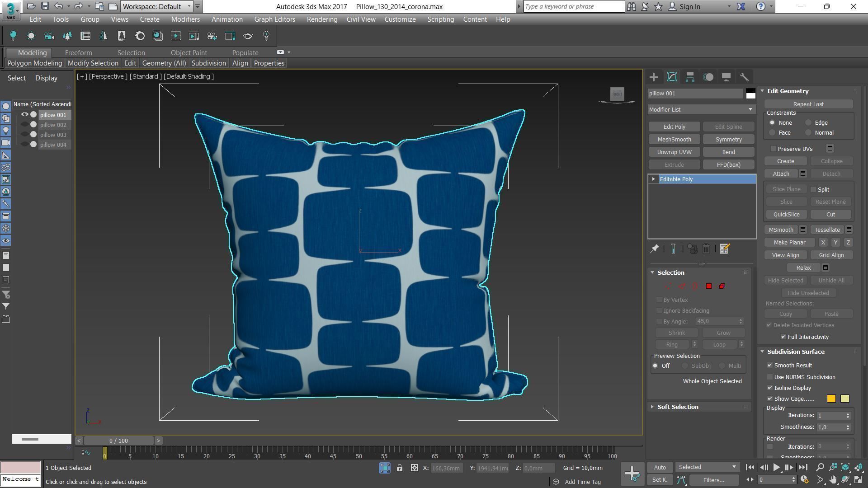Open the Modifier List dropdown
Viewport: 868px width, 488px height.
702,109
